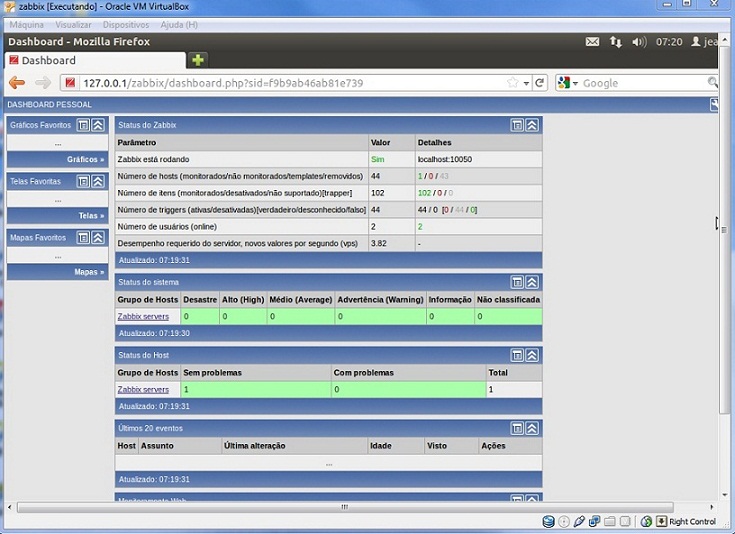Click the horizontal scrollbar right arrow

pos(712,507)
